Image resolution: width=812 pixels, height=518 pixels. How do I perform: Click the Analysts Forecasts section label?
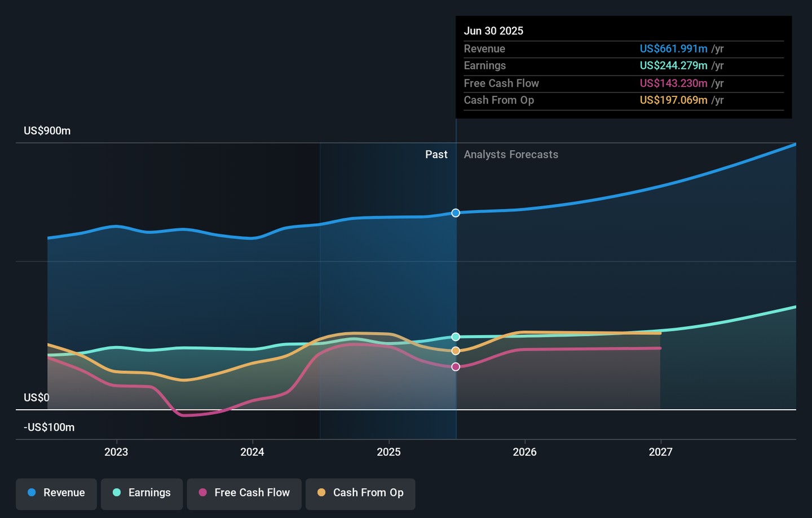click(x=511, y=154)
